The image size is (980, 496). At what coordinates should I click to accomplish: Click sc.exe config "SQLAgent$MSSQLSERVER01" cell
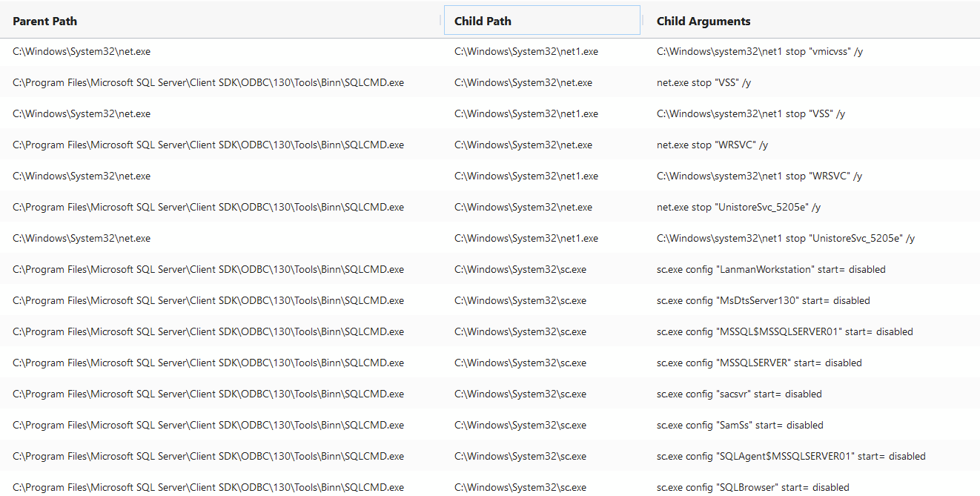coord(791,457)
